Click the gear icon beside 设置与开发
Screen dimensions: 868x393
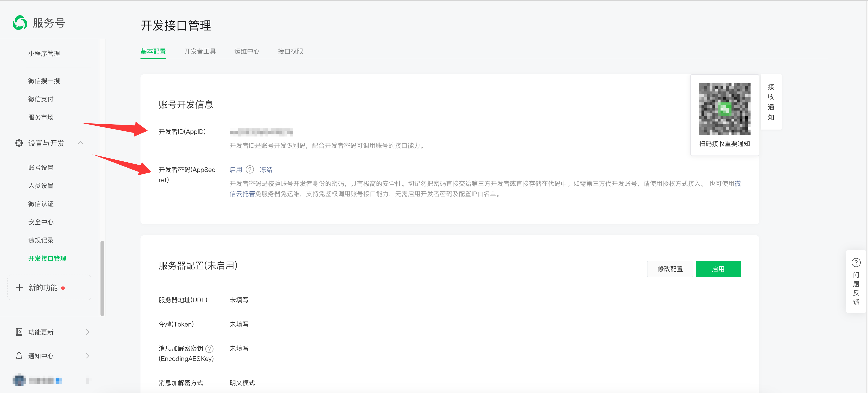click(19, 143)
